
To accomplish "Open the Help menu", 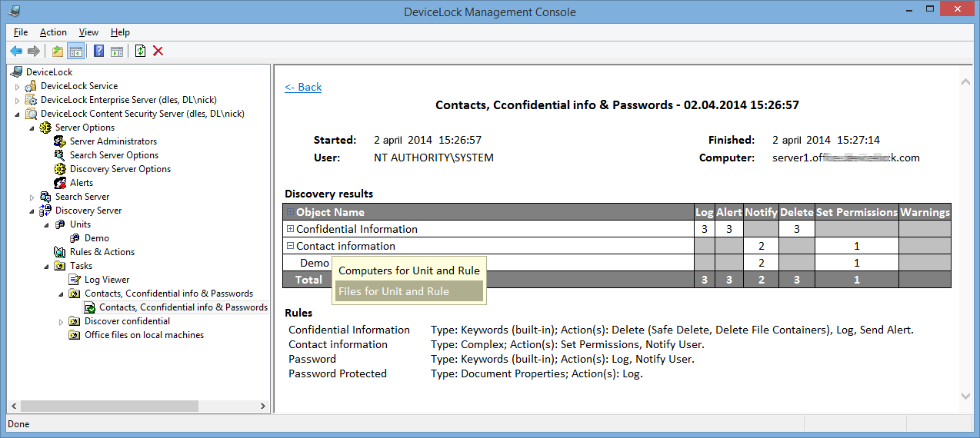I will [x=120, y=32].
